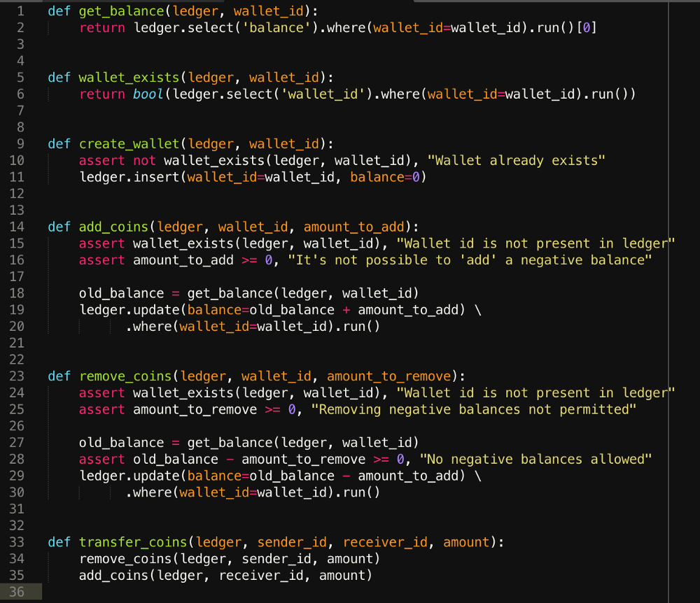Click ledger.update on line 19
The image size is (700, 603).
coord(129,310)
